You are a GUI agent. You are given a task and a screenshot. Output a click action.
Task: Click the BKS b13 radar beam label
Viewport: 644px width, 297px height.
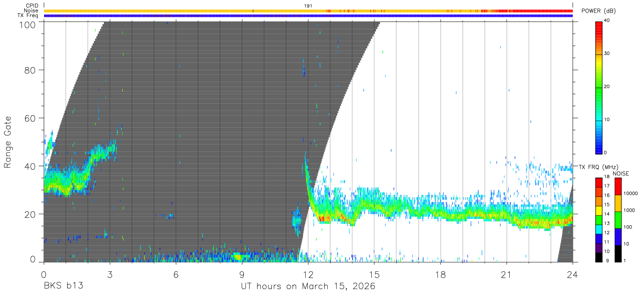click(x=63, y=287)
